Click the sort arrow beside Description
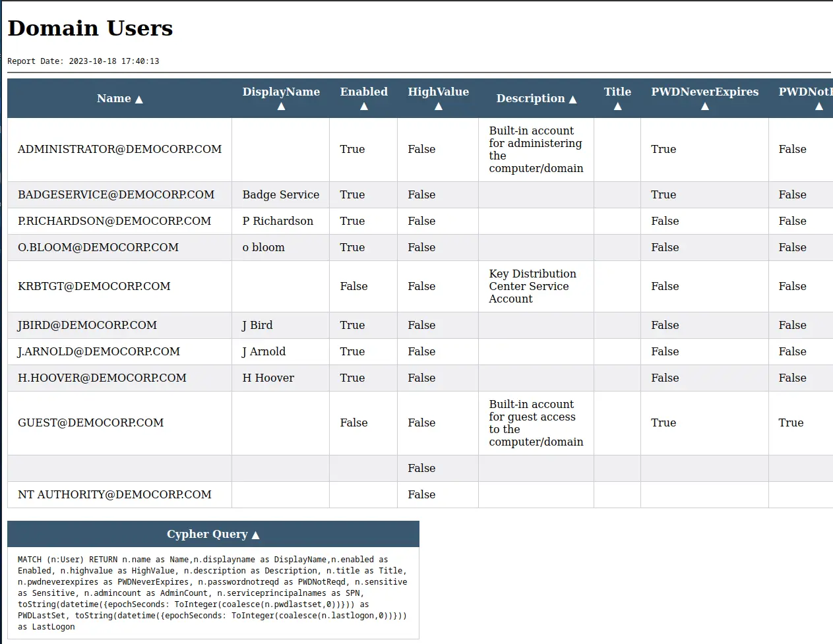This screenshot has height=644, width=833. [572, 100]
